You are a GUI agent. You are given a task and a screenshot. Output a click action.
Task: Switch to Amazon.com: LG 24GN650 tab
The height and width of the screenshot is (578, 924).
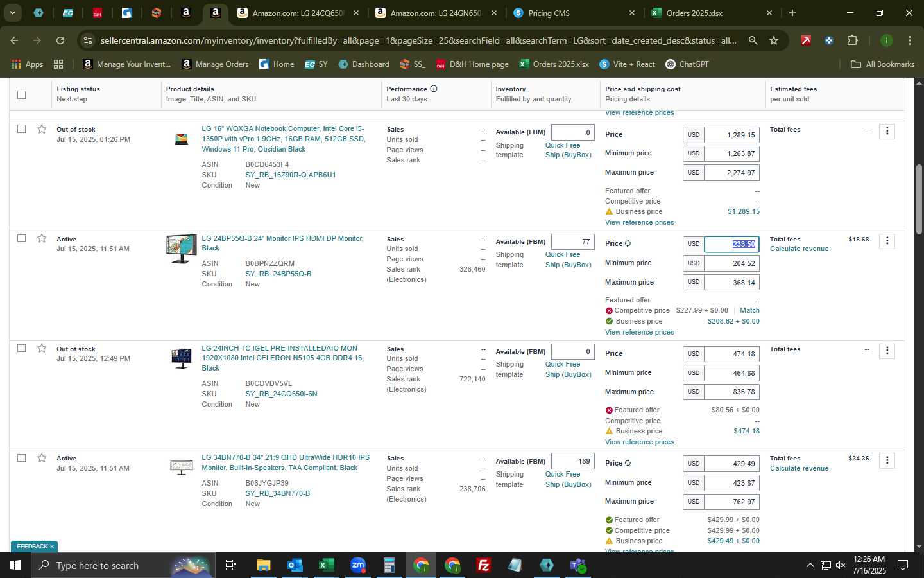(436, 13)
